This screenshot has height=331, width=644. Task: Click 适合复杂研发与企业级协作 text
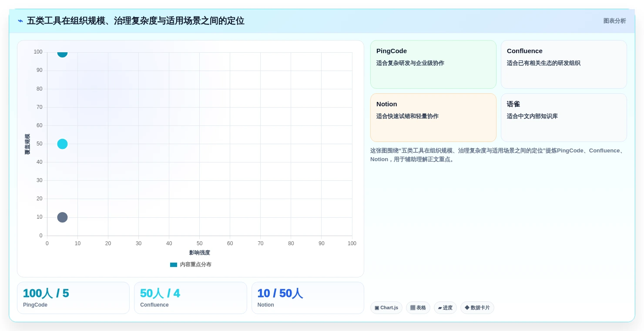[x=410, y=63]
